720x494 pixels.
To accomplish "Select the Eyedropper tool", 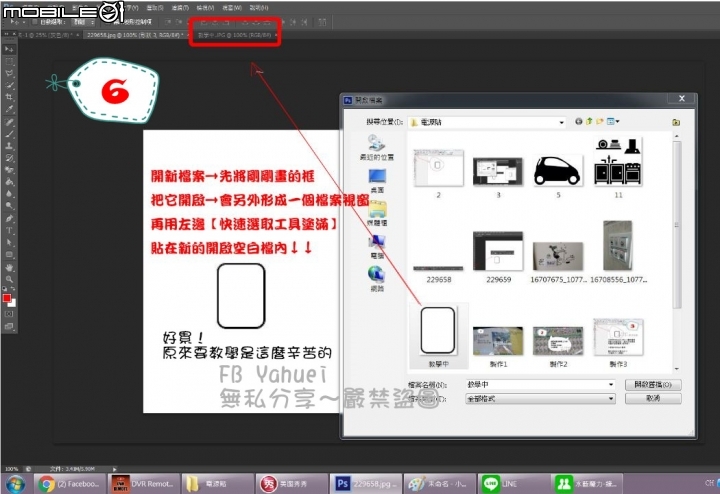I will pyautogui.click(x=9, y=109).
